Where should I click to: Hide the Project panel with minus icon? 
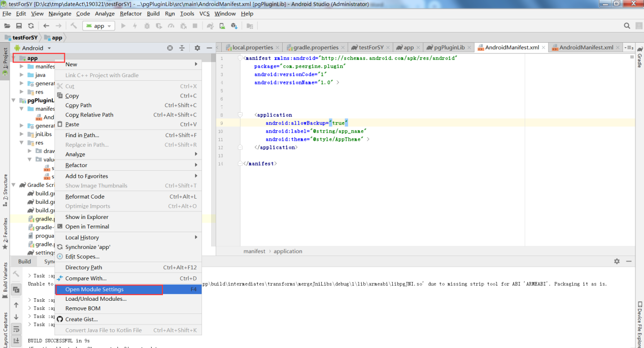(209, 48)
